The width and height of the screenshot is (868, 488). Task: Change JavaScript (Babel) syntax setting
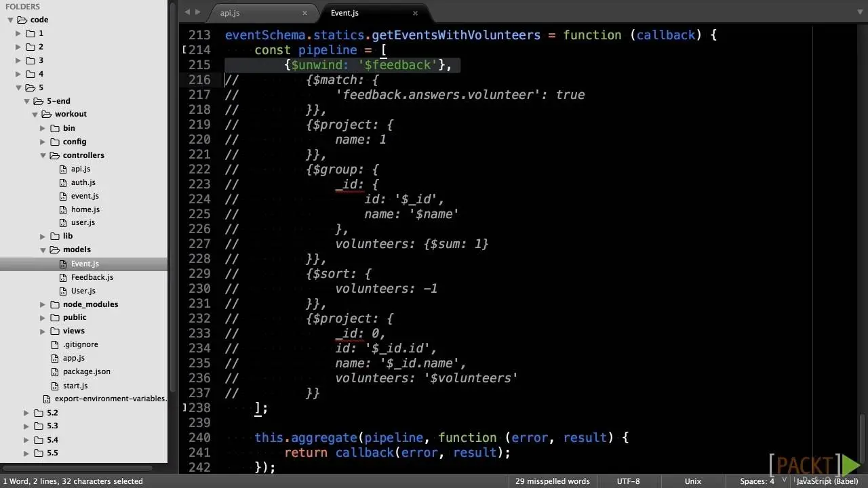point(827,481)
